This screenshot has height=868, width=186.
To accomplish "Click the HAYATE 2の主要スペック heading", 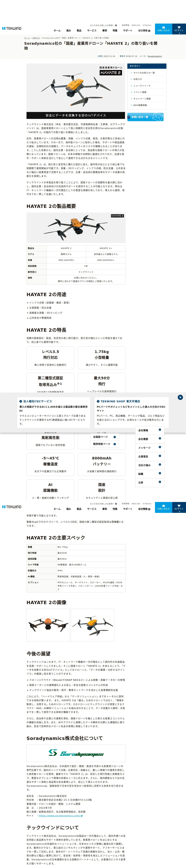I will pyautogui.click(x=56, y=537).
